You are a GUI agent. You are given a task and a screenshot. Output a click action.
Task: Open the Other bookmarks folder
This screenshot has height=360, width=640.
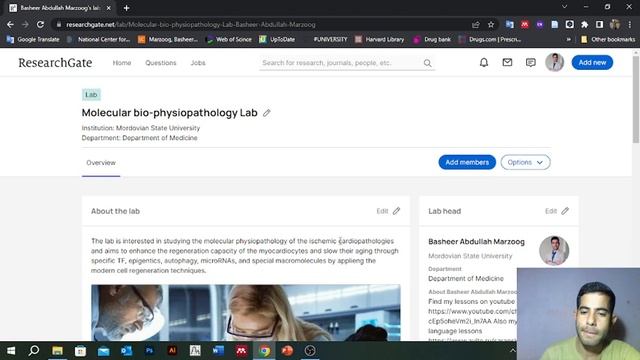(x=608, y=40)
